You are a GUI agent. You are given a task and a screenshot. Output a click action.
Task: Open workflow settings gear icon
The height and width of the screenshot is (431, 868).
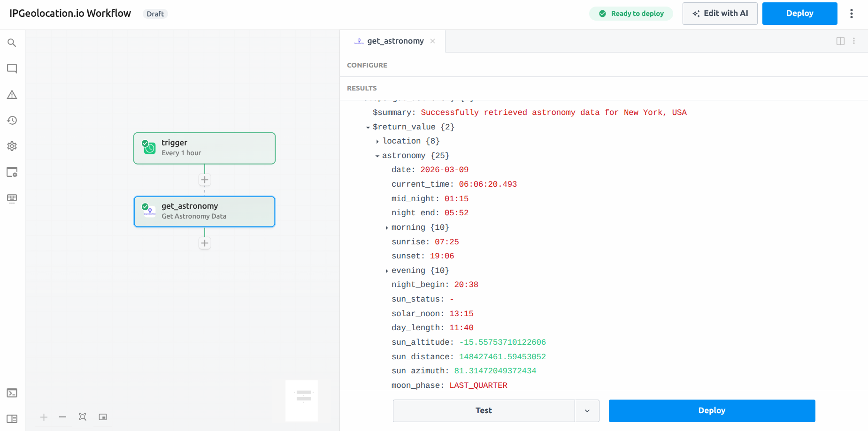pos(12,146)
